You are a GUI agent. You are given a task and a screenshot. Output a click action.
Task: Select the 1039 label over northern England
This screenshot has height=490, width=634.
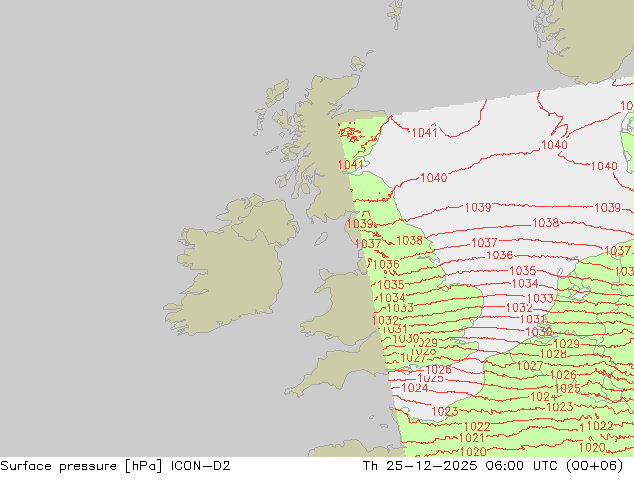click(360, 224)
